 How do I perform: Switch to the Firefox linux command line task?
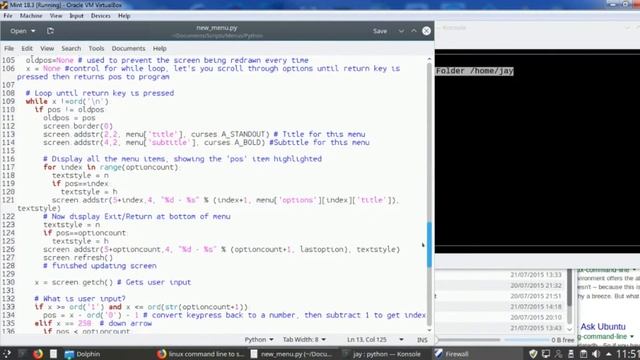coord(200,354)
